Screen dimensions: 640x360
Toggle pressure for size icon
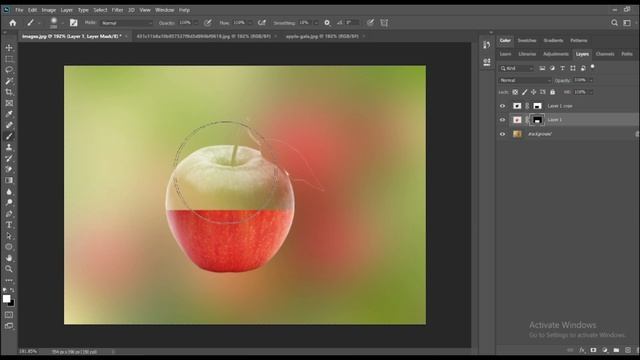click(370, 23)
